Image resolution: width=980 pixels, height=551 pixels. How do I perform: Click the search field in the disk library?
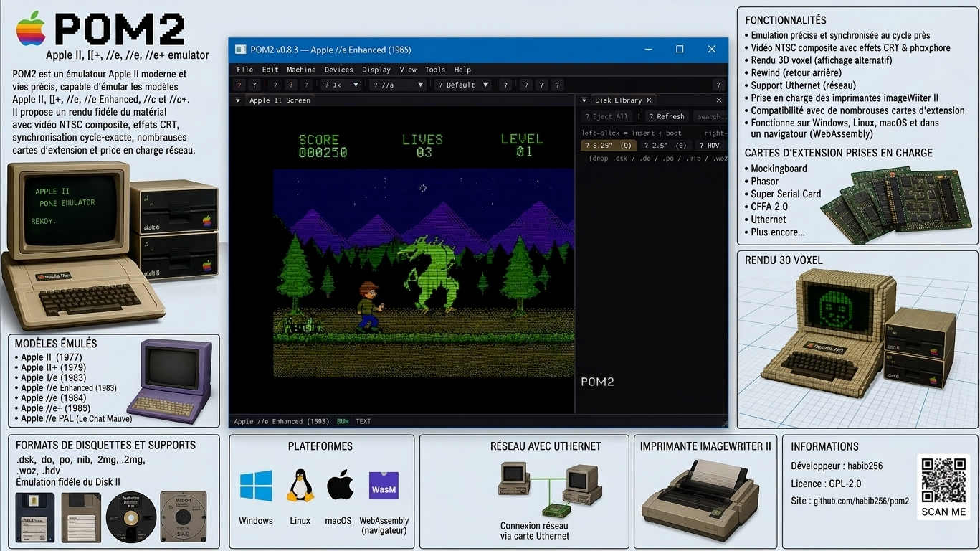(x=709, y=116)
